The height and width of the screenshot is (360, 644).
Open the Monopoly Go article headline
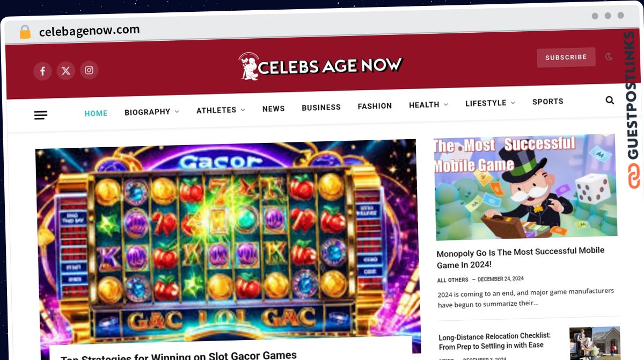(x=521, y=258)
